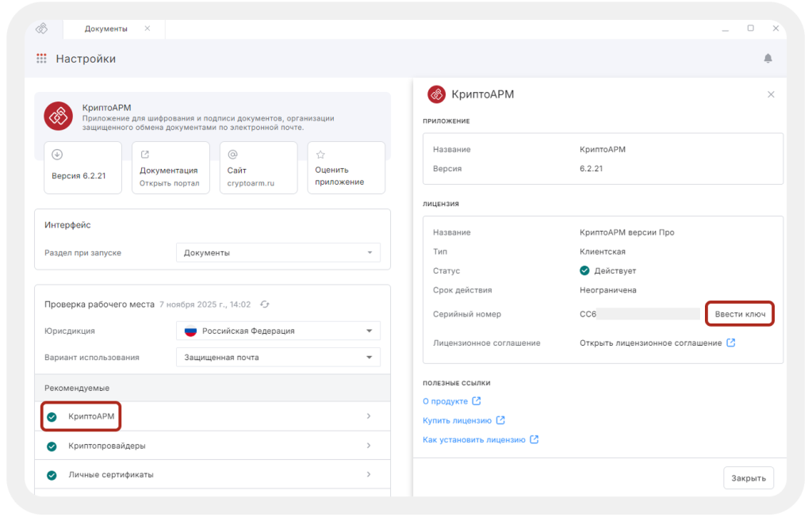
Task: Open the Сайт cryptoarm.ru card
Action: 258,168
